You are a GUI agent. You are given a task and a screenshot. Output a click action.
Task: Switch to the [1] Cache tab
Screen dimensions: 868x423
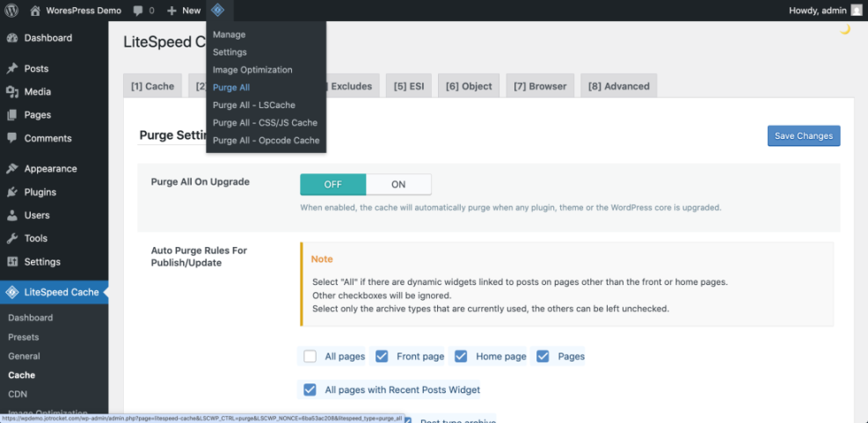(x=152, y=86)
